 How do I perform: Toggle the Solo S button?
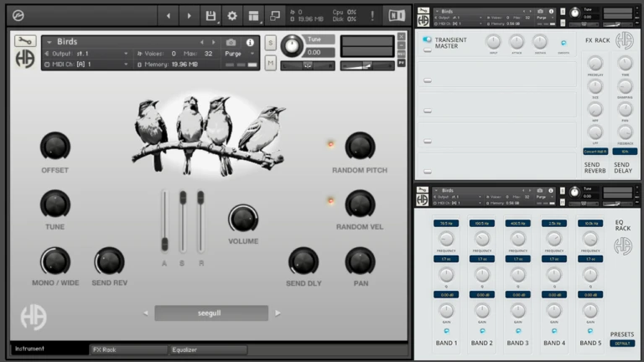270,43
